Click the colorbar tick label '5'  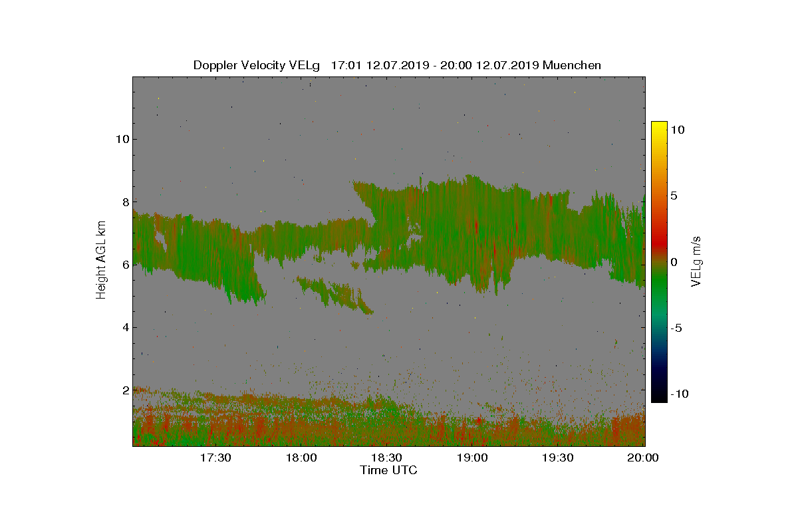point(673,196)
